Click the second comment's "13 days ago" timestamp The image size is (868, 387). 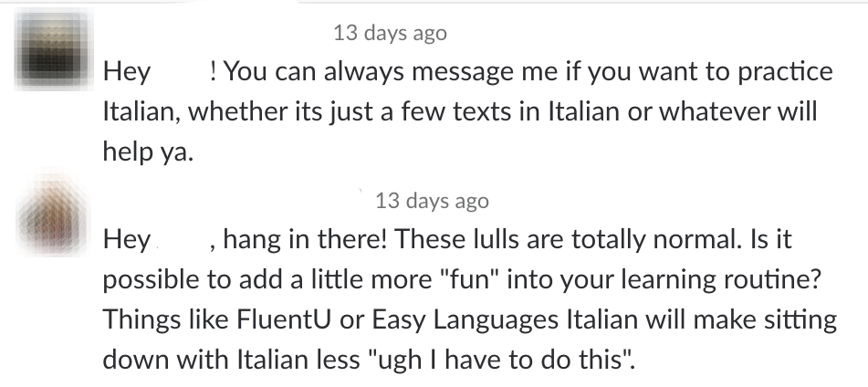pos(432,200)
